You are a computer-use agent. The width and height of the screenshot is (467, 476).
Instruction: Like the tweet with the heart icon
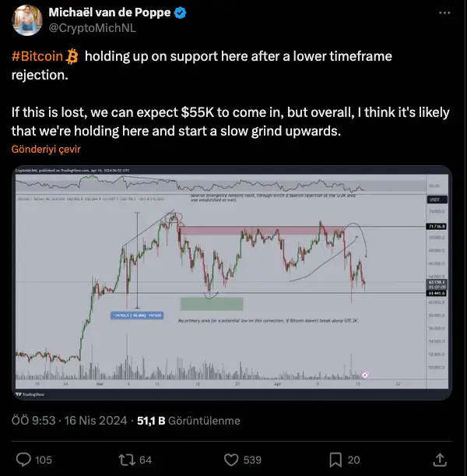point(231,459)
